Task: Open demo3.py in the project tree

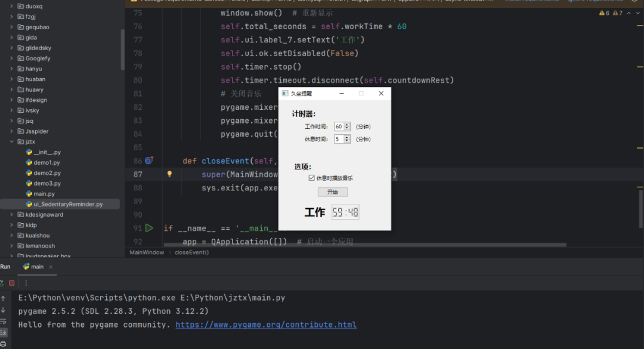Action: (x=47, y=183)
